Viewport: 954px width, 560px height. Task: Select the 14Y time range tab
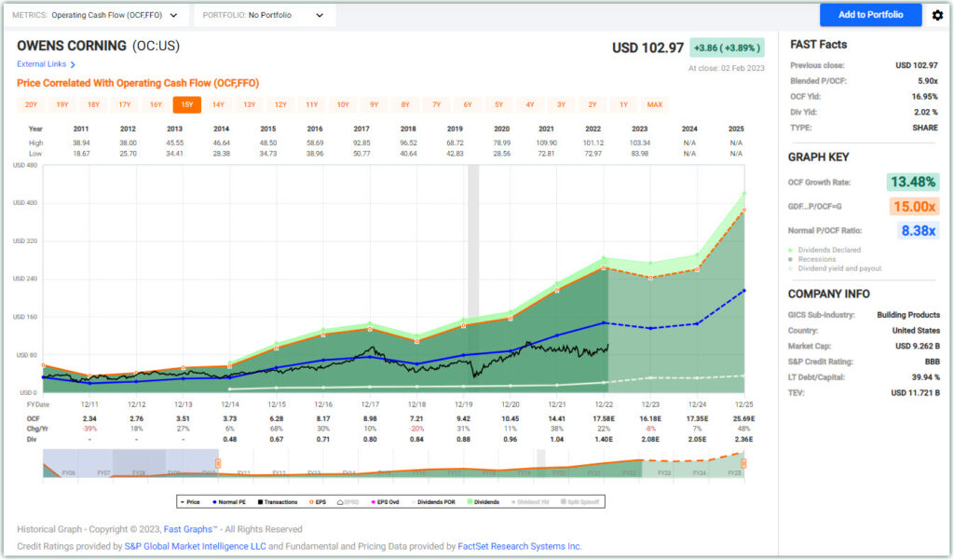218,104
